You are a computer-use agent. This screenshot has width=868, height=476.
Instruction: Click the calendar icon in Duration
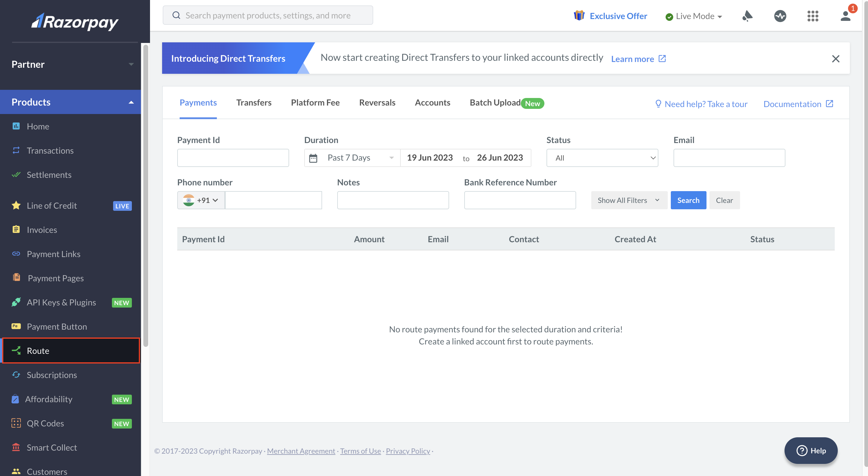(313, 158)
